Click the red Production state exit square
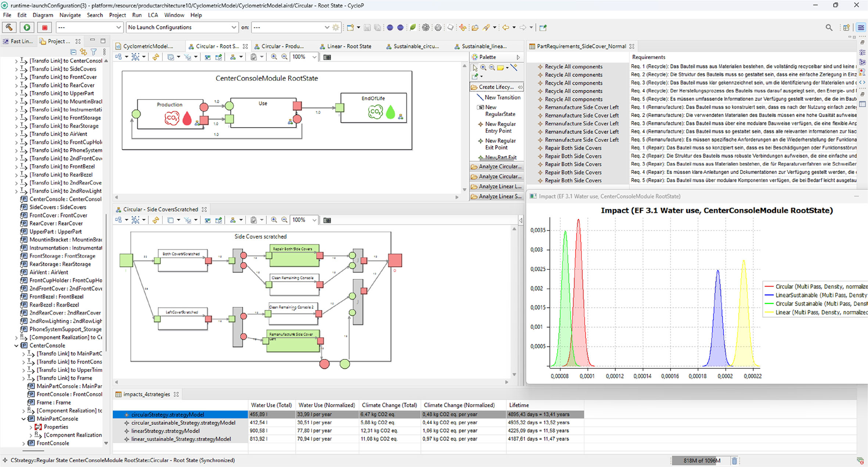Image resolution: width=868 pixels, height=467 pixels. pos(204,120)
